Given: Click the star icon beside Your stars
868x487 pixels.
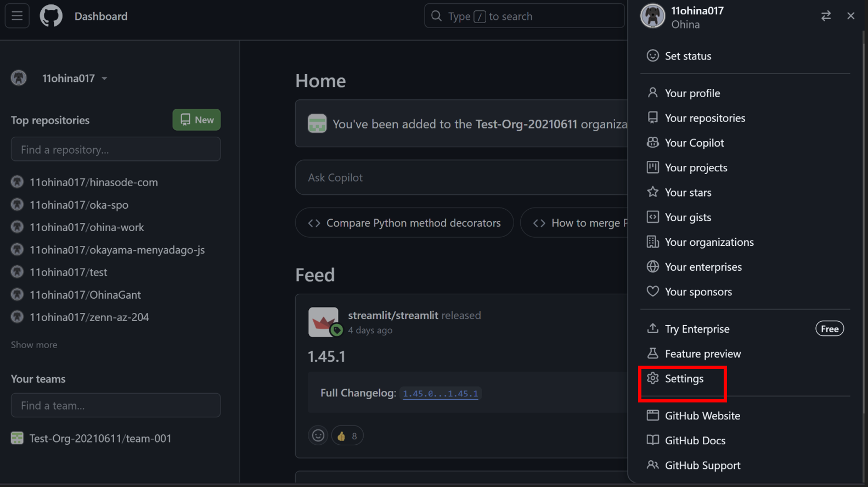Looking at the screenshot, I should 652,192.
